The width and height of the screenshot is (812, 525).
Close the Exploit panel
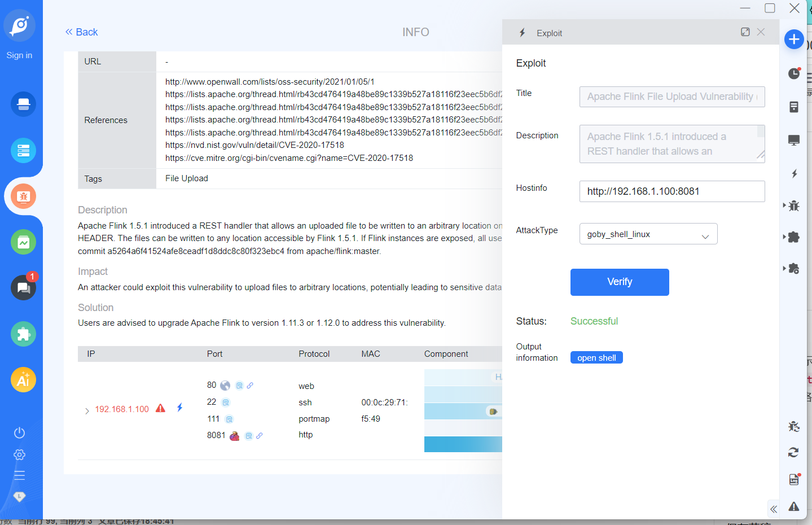tap(761, 32)
